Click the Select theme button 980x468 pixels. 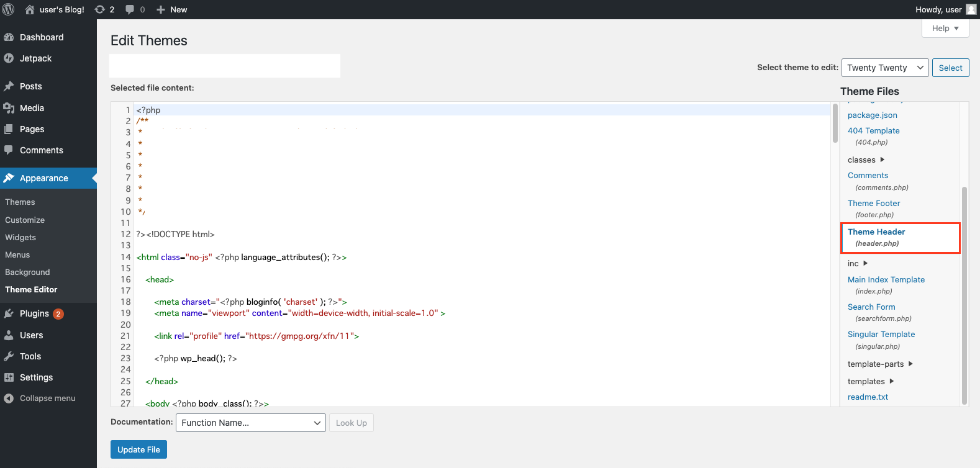point(950,68)
